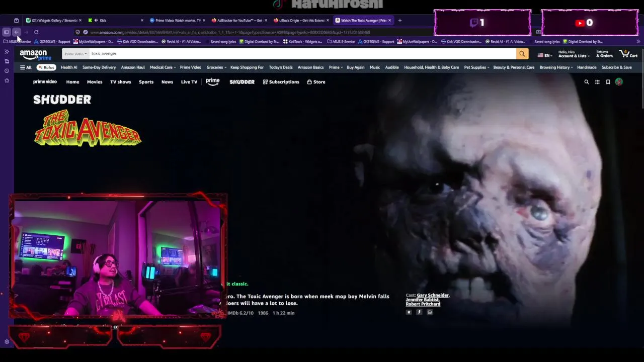Open the Amazon All hamburger menu
Image resolution: width=644 pixels, height=362 pixels.
point(26,67)
